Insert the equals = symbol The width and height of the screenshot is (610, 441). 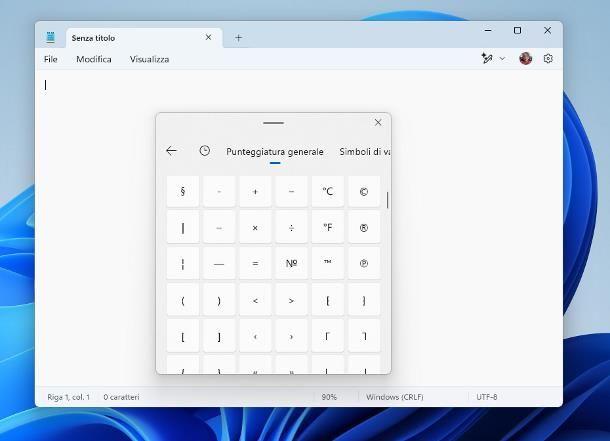(255, 264)
